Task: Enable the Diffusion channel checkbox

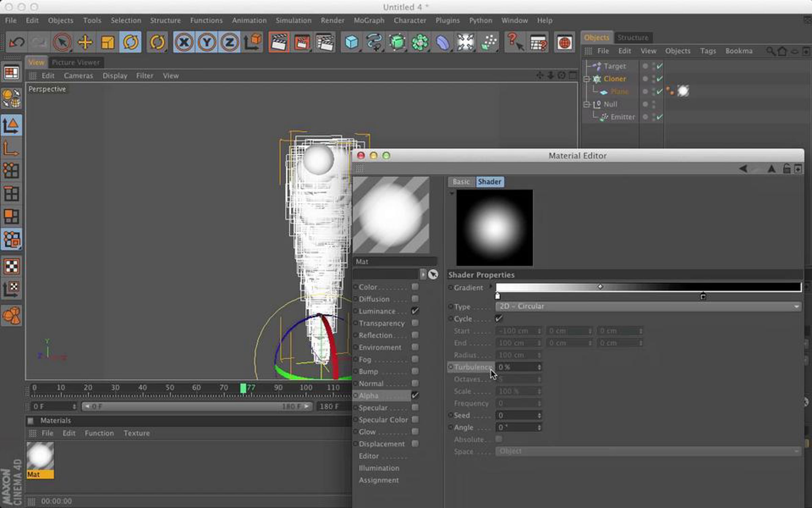Action: [x=415, y=299]
